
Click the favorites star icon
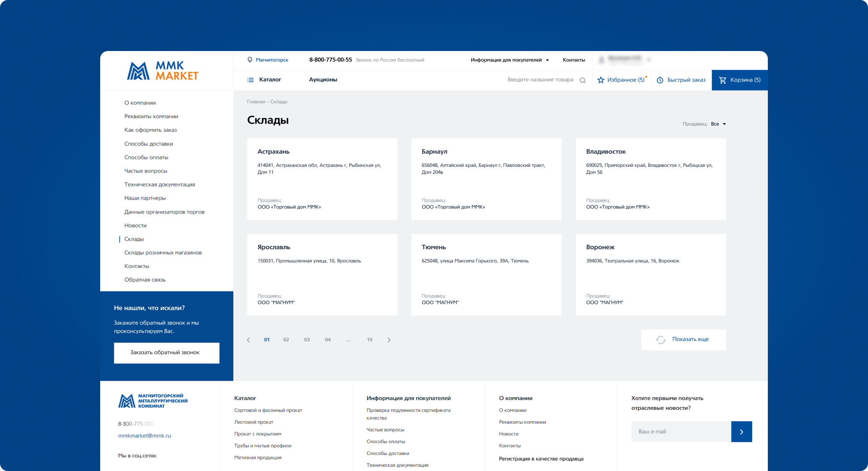pos(601,80)
